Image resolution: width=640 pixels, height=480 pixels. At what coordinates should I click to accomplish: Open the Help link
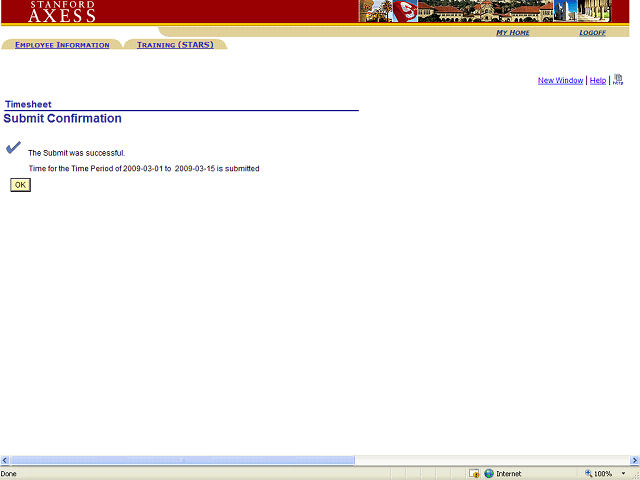tap(597, 81)
